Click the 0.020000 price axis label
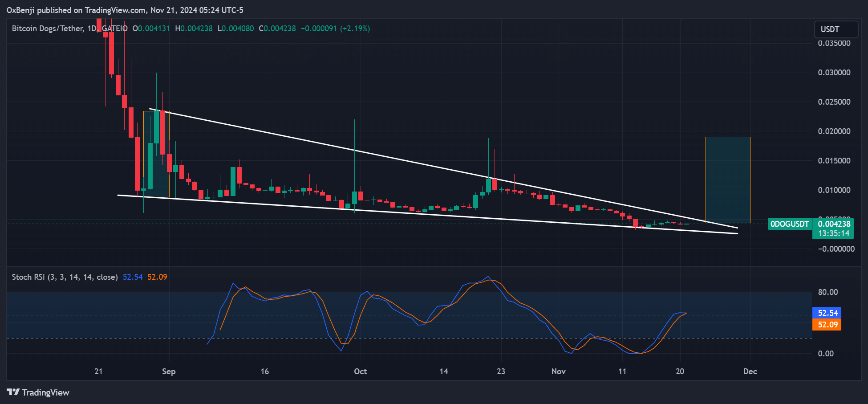 click(x=834, y=131)
